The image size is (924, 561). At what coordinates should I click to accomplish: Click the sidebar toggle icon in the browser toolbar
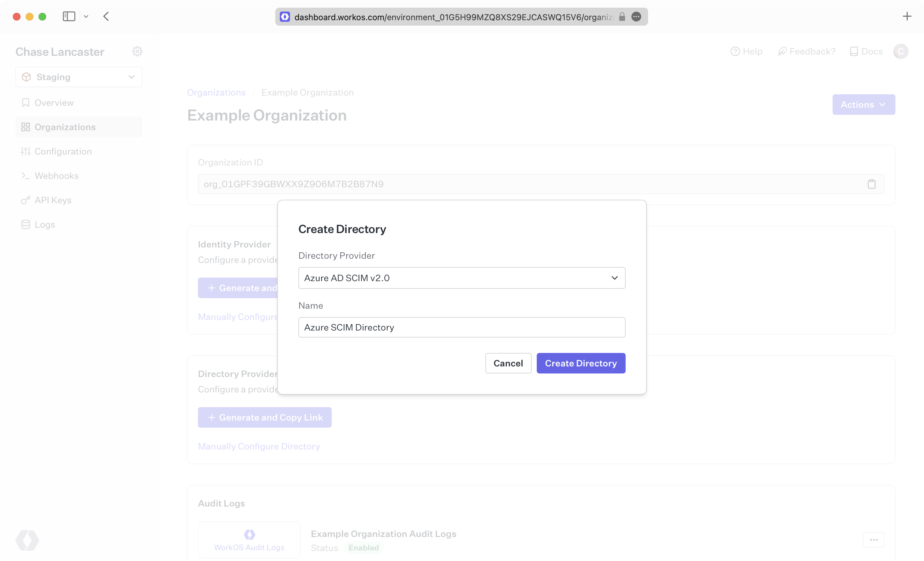pos(69,16)
